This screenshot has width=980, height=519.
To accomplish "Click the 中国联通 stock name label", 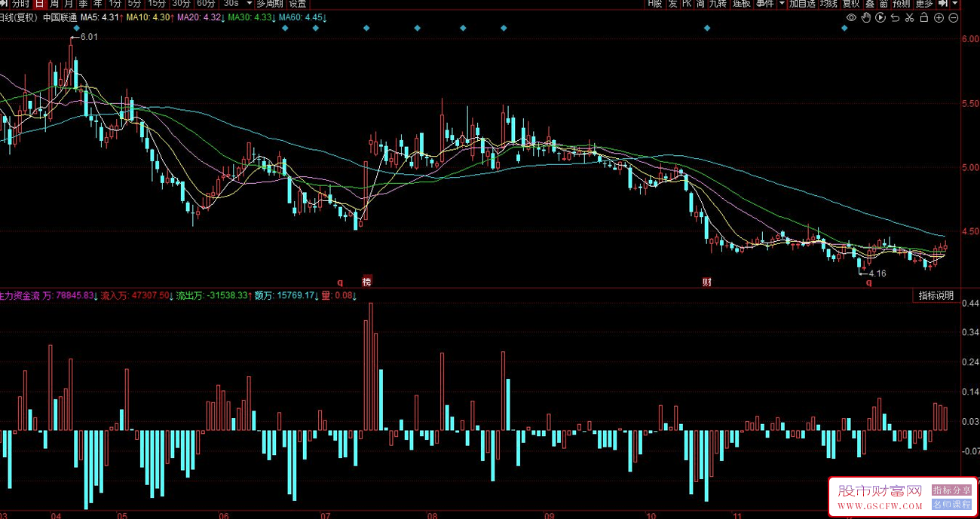I will (x=60, y=17).
